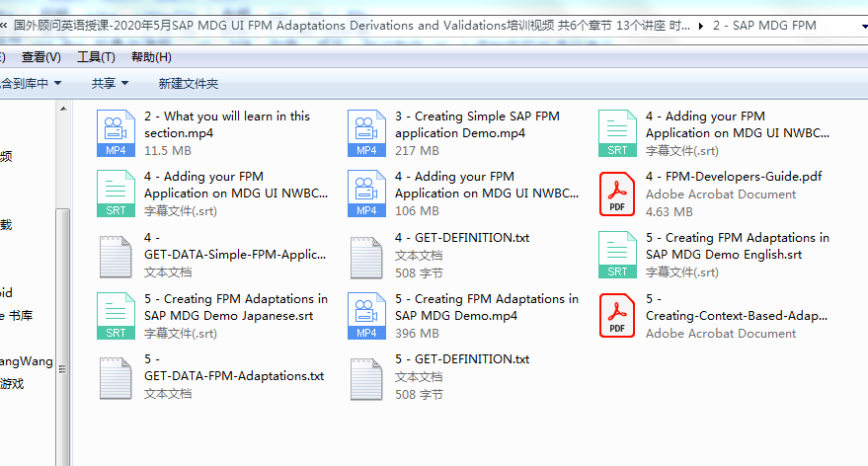Screen dimensions: 868x466
Task: Click the '书库' item in navigation pane
Action: (17, 316)
